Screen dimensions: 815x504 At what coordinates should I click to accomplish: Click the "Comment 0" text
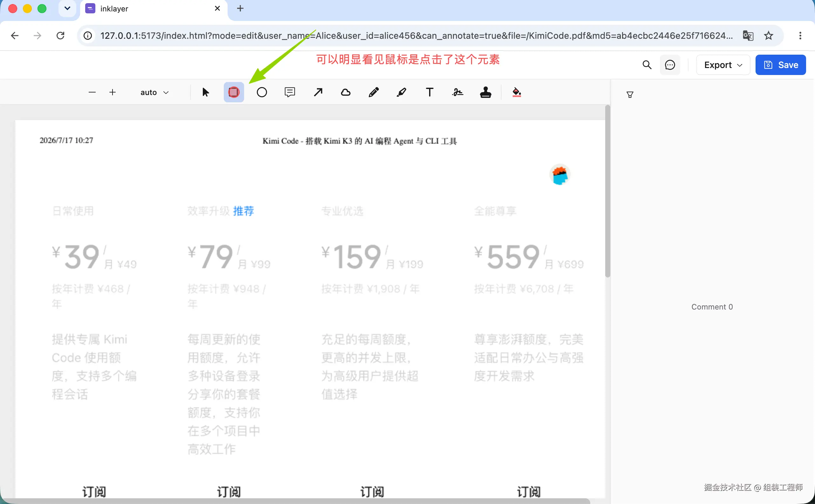(712, 307)
